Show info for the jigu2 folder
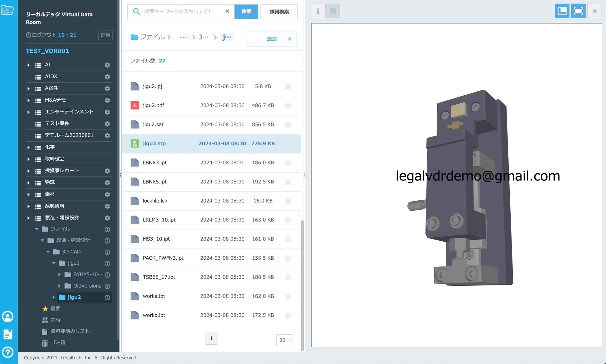This screenshot has height=364, width=606. tap(107, 297)
